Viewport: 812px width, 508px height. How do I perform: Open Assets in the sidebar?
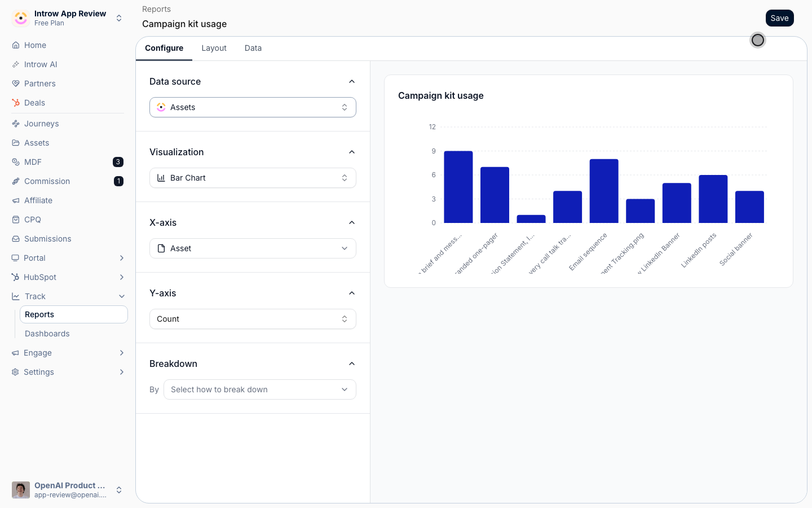[68, 143]
